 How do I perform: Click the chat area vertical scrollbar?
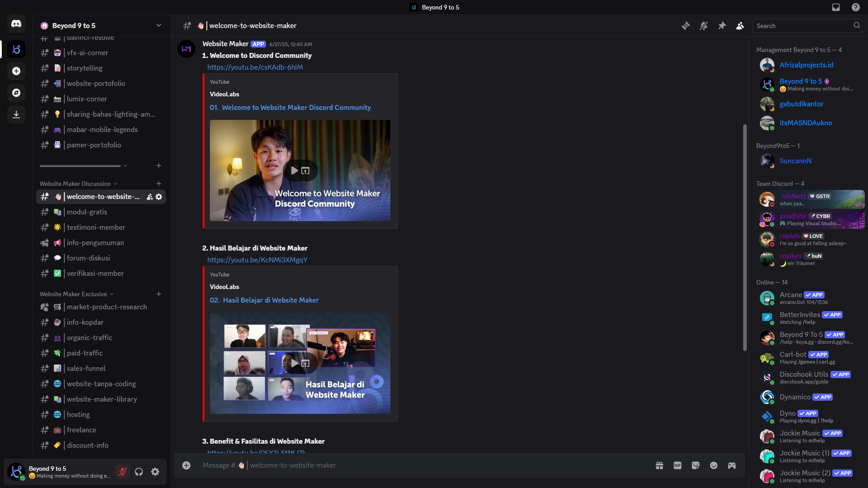pos(745,237)
